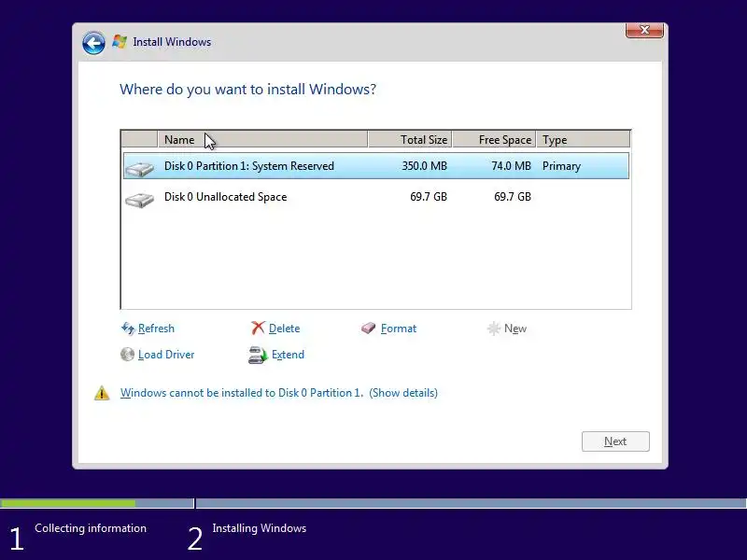Close the Install Windows dialog
Image resolution: width=747 pixels, height=560 pixels.
tap(644, 30)
